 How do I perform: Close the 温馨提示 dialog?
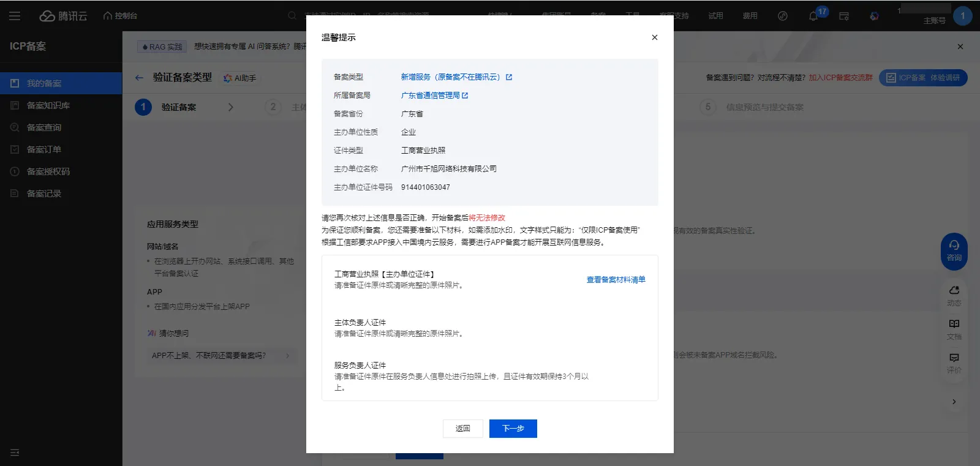[x=654, y=37]
